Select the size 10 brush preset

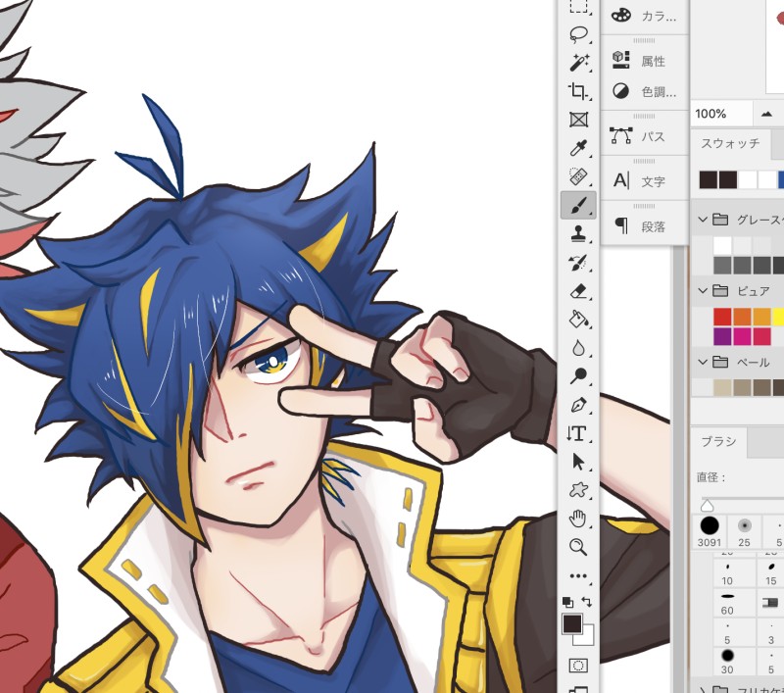(727, 572)
